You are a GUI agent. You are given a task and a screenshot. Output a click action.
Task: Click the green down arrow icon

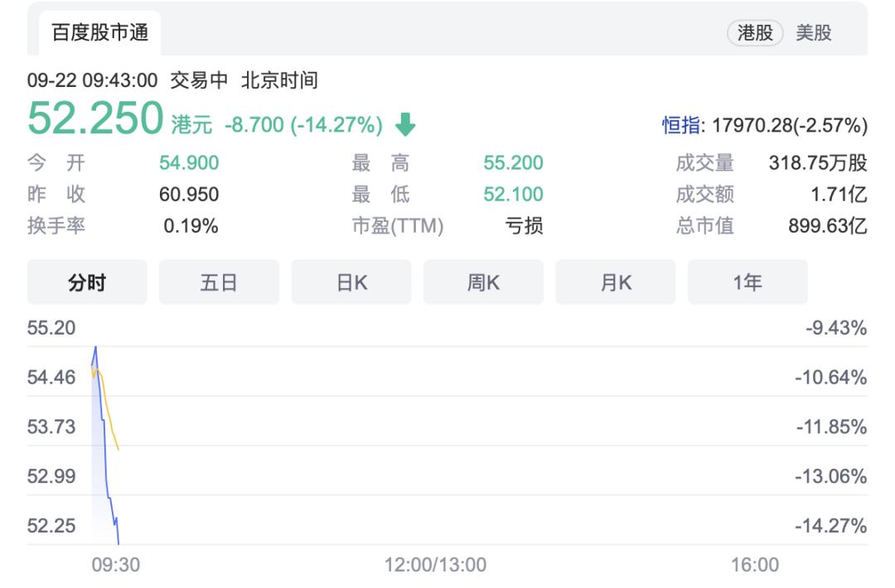[404, 125]
